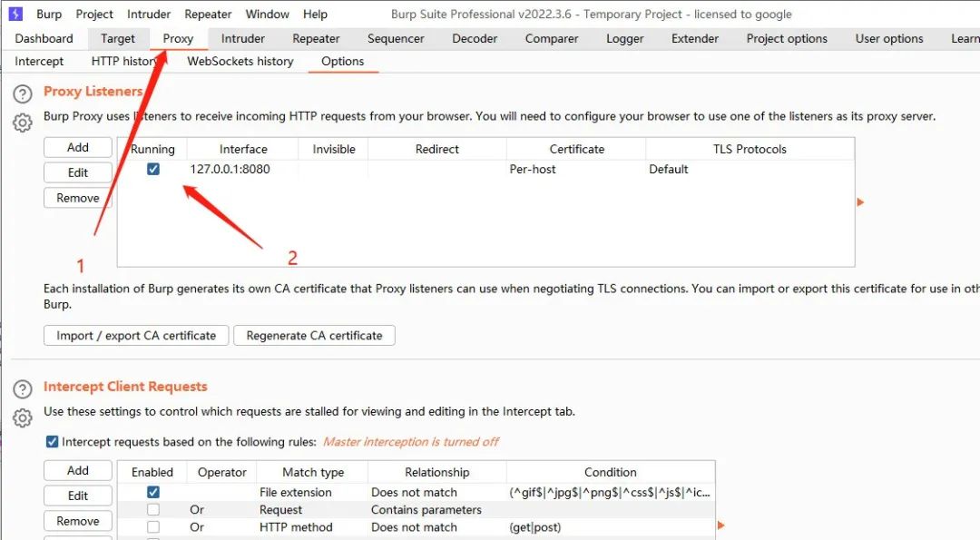
Task: Enable the HTTP method rule checkbox
Action: click(153, 527)
